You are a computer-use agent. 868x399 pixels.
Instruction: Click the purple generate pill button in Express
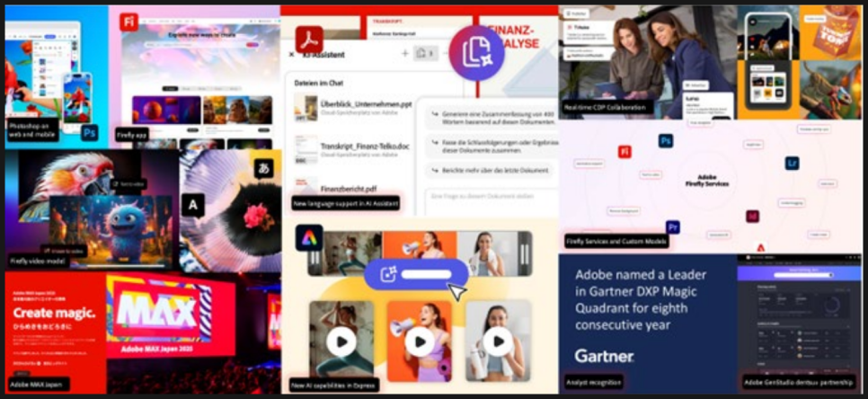coord(416,274)
